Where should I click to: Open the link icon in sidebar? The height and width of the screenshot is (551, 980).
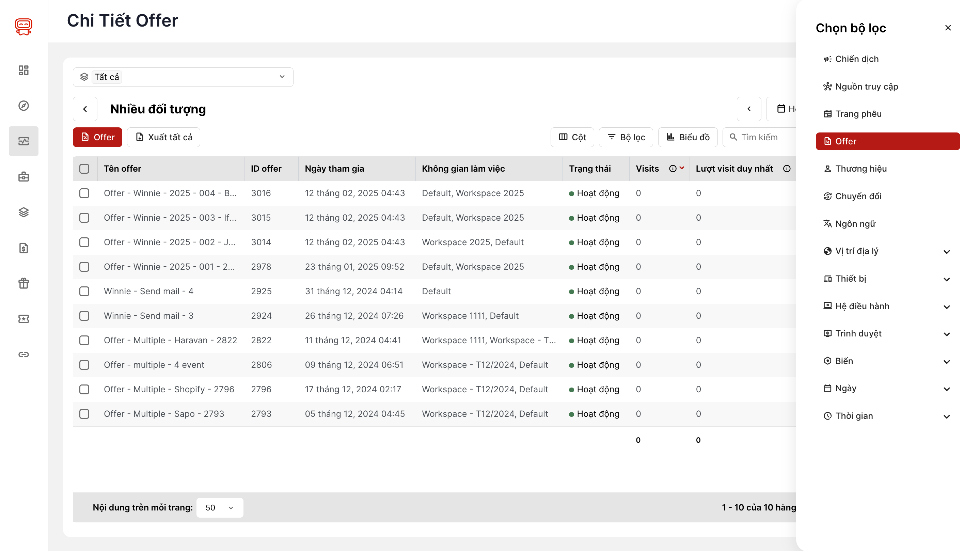click(x=23, y=354)
